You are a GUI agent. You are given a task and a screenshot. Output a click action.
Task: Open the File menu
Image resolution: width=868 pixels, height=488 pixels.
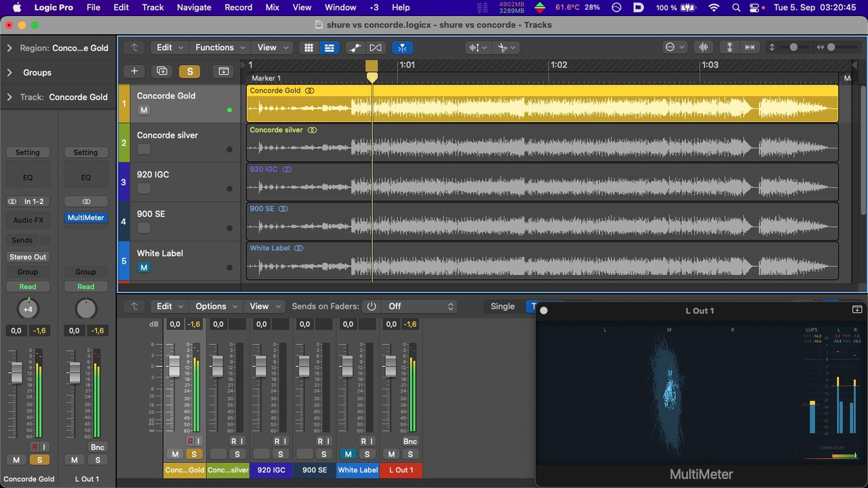pyautogui.click(x=94, y=7)
